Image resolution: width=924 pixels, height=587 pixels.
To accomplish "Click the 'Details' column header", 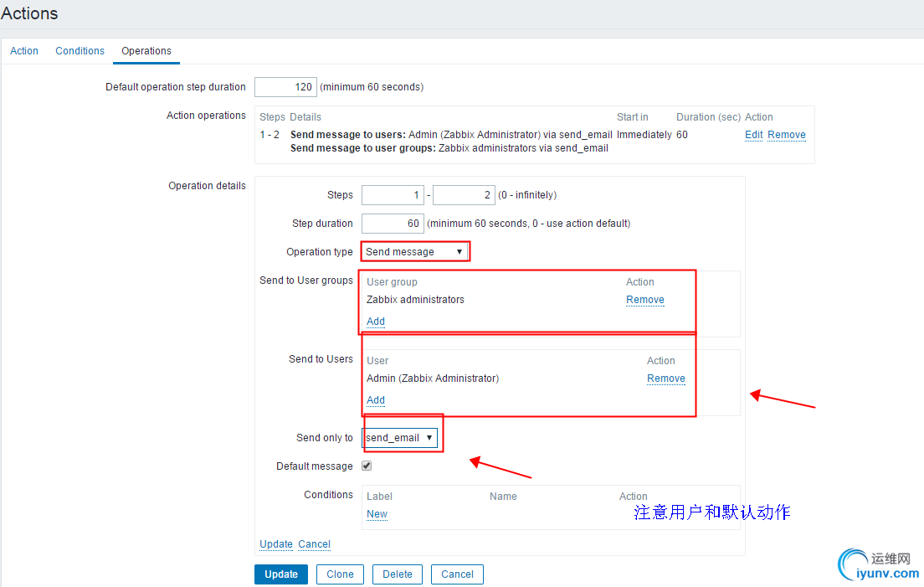I will tap(305, 116).
